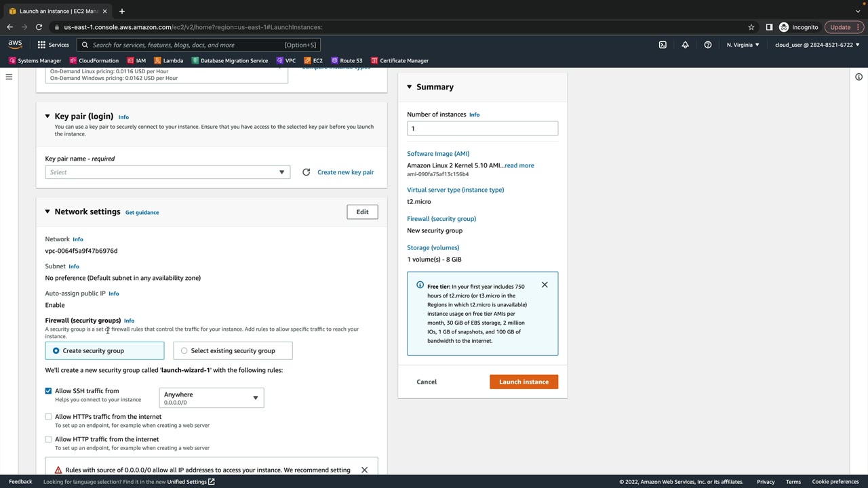The image size is (868, 488).
Task: Uncheck Allow SSH traffic from
Action: 48,391
